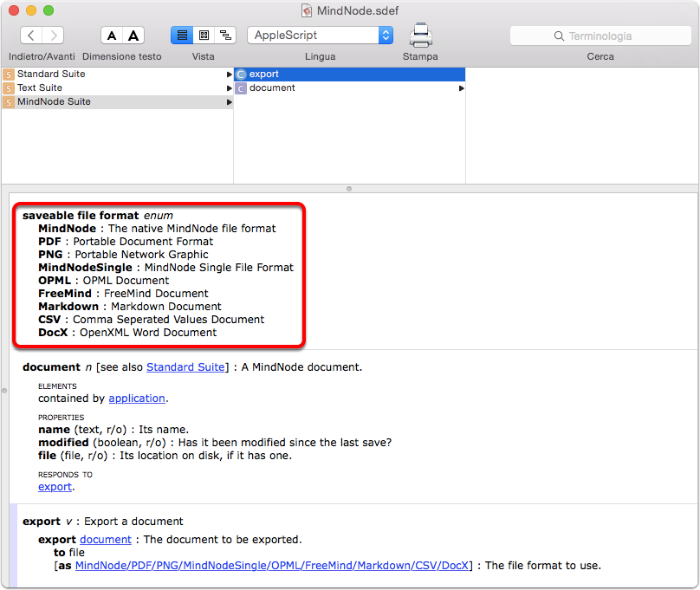Increase text size with large A button
700x590 pixels.
click(x=133, y=36)
